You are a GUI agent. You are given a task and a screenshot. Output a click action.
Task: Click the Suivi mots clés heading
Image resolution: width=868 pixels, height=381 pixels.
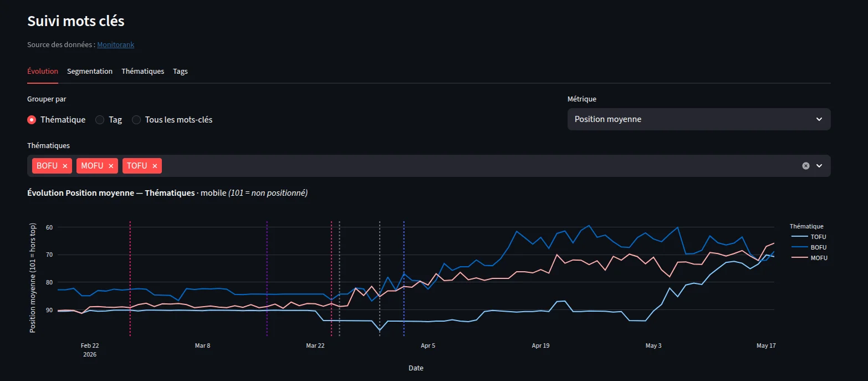(76, 21)
